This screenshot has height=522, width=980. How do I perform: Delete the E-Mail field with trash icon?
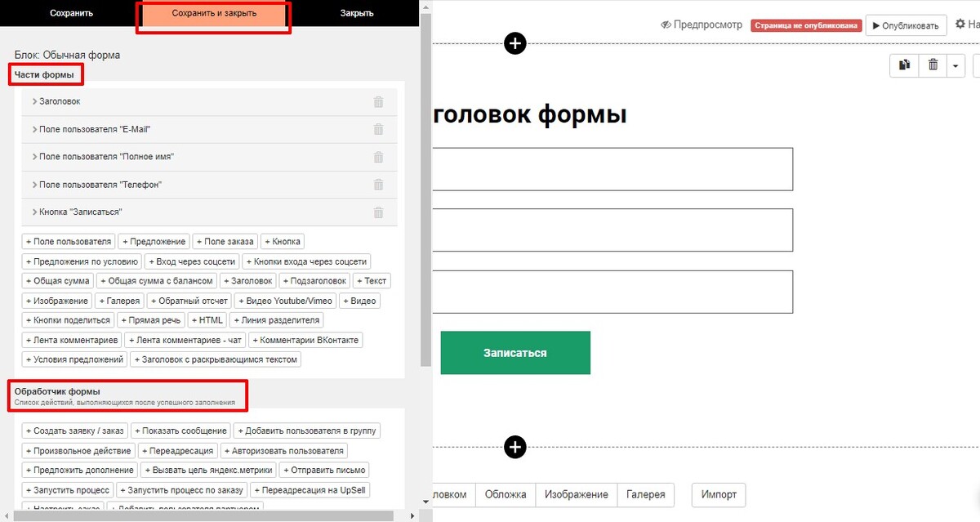click(378, 129)
